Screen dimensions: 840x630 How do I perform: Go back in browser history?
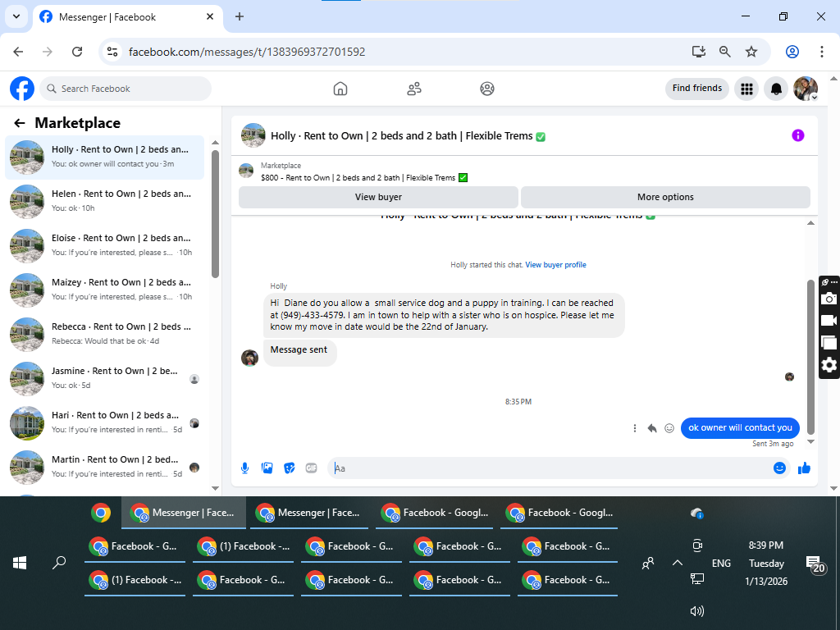(18, 52)
